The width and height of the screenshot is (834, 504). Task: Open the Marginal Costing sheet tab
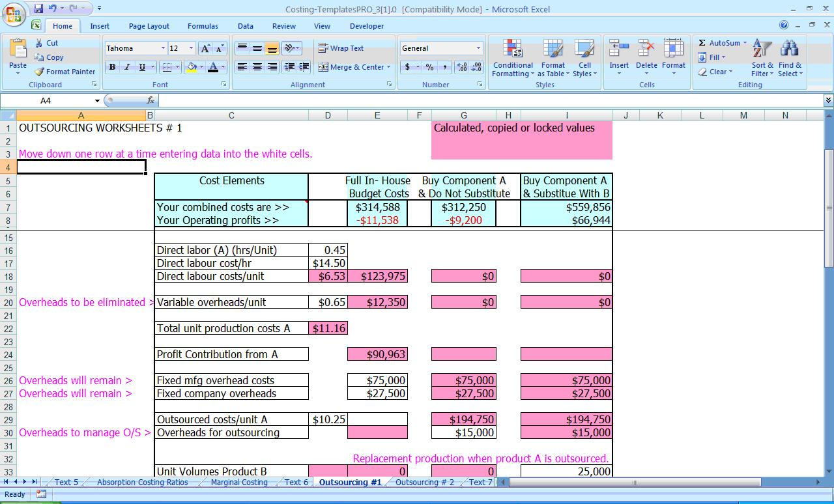click(x=238, y=483)
